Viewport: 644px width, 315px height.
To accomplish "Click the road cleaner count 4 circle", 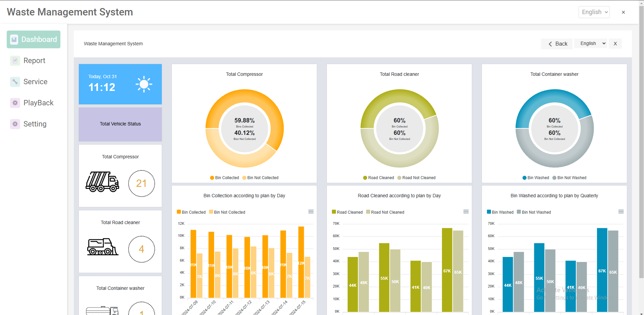I will point(141,249).
